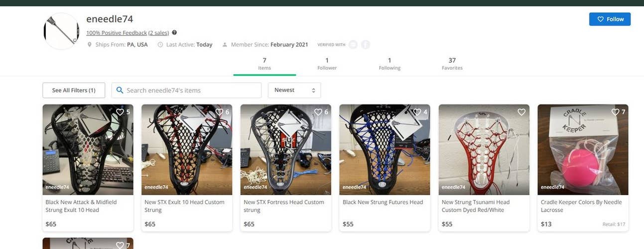
Task: Tap the heart on STX Exult 10 Custom Strung
Action: [219, 112]
